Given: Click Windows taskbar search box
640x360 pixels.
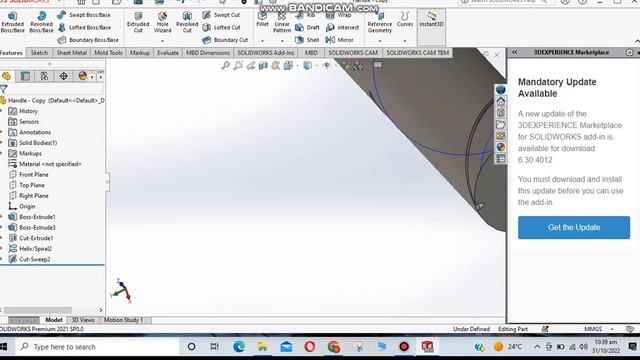Looking at the screenshot, I should pyautogui.click(x=97, y=347).
